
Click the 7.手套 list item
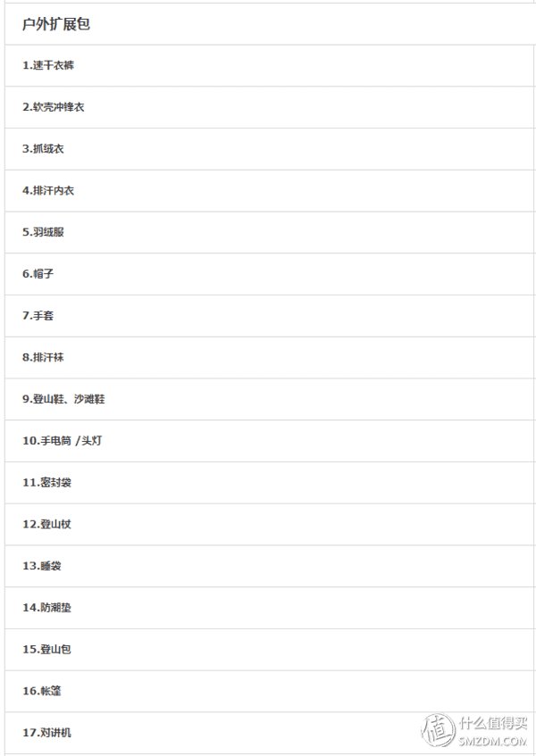coord(270,316)
